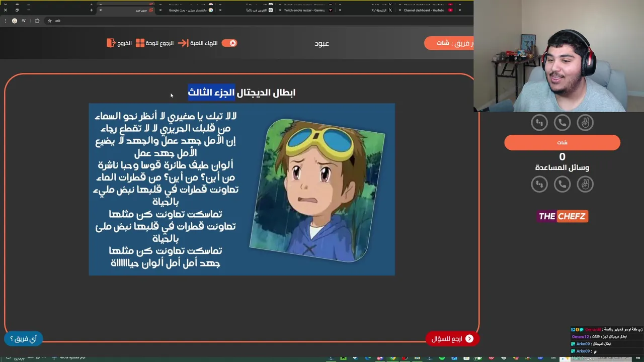Click the bookmark star icon in the toolbar
This screenshot has height=362, width=644.
(x=49, y=21)
